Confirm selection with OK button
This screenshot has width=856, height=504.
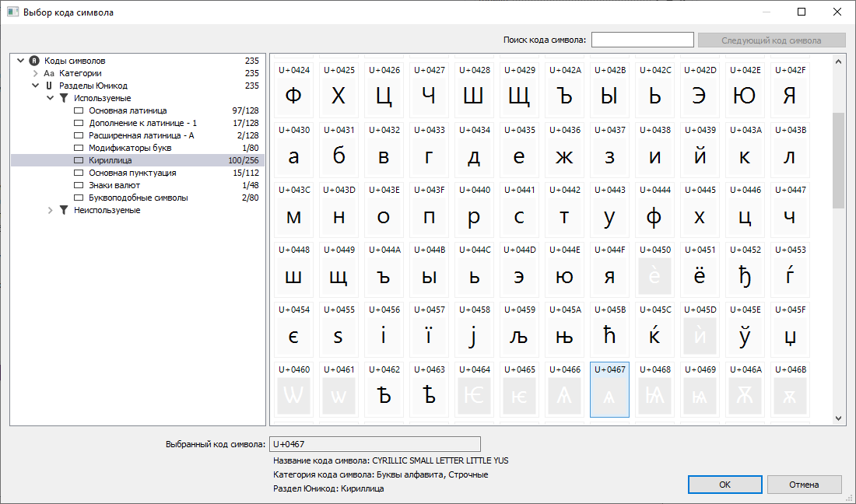coord(725,485)
